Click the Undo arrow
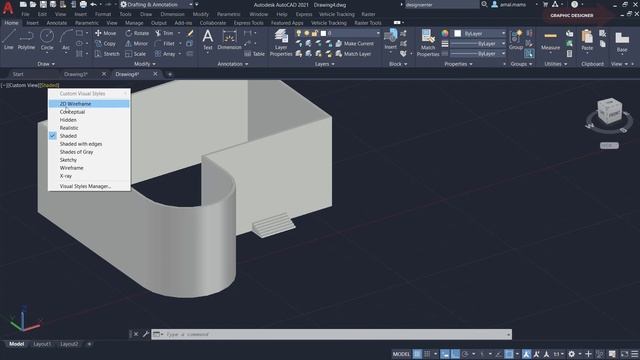This screenshot has height=360, width=640. pyautogui.click(x=93, y=4)
